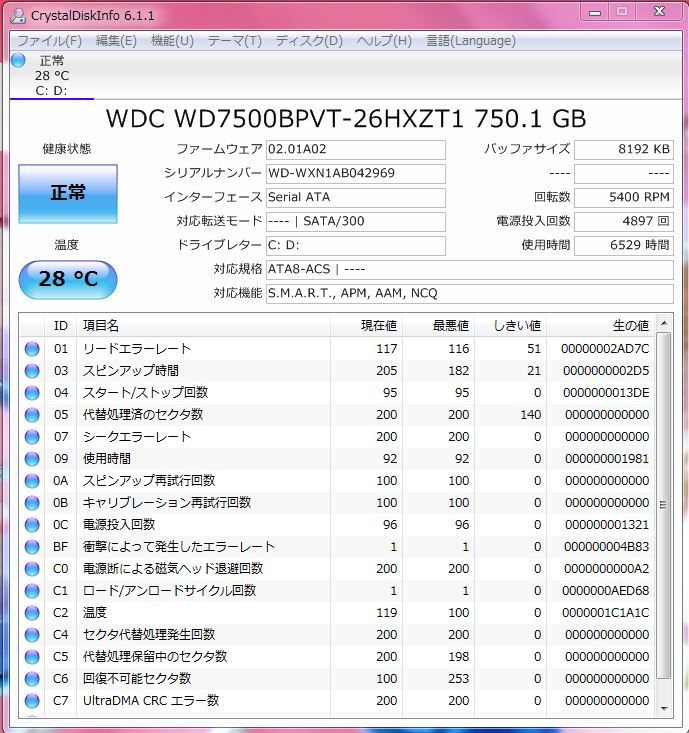
Task: Click the buffer size field 8192 KB
Action: point(624,150)
